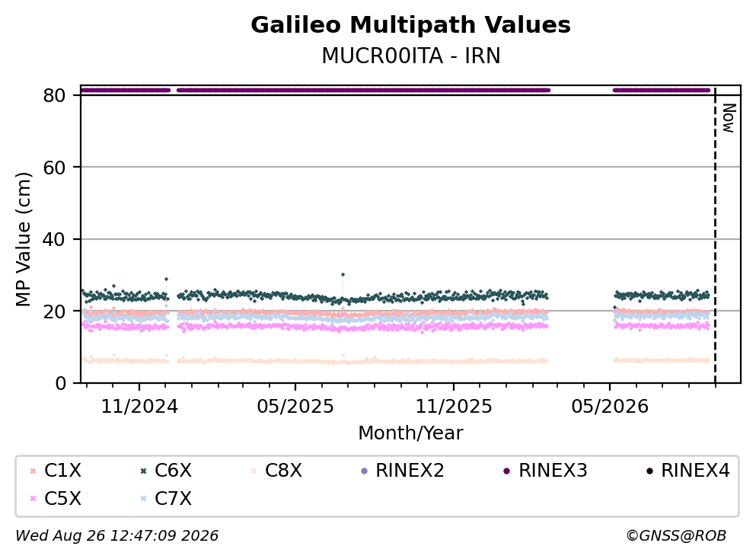
Task: Click the 40 y-axis tick label
Action: click(54, 239)
